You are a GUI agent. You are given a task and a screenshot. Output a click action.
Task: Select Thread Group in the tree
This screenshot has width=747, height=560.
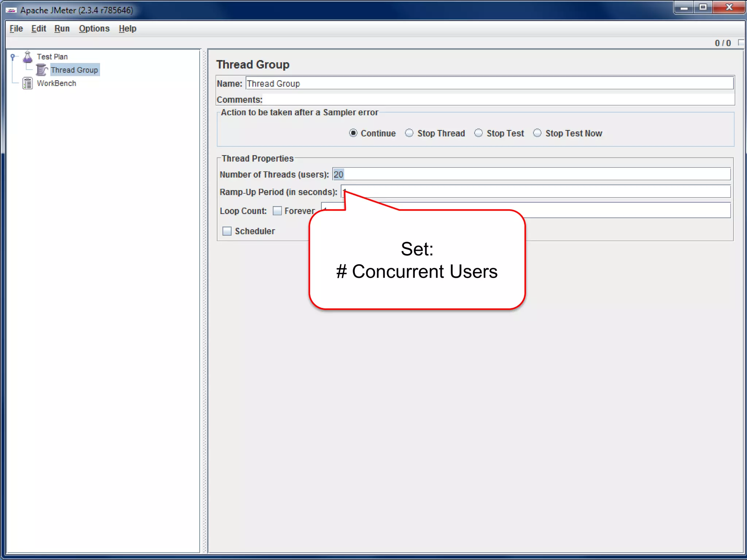(74, 70)
